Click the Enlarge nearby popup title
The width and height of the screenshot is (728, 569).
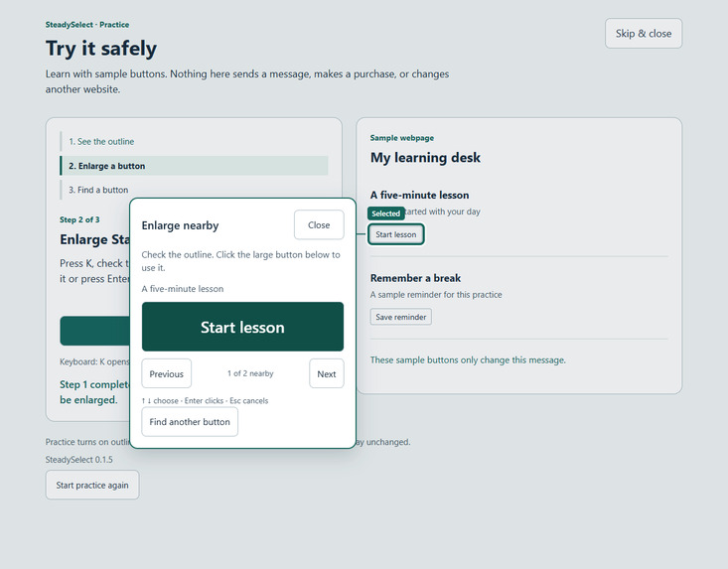(180, 225)
